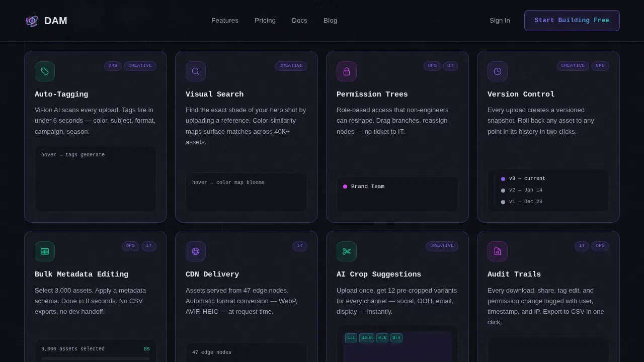Image resolution: width=644 pixels, height=362 pixels.
Task: Click the Start Building Free button
Action: 572,21
